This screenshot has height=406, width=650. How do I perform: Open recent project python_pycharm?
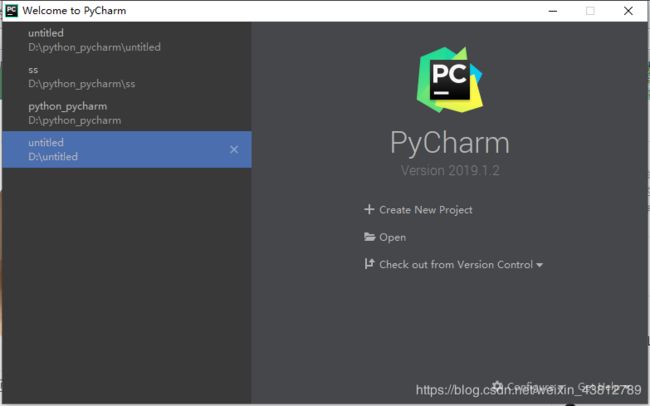(126, 113)
